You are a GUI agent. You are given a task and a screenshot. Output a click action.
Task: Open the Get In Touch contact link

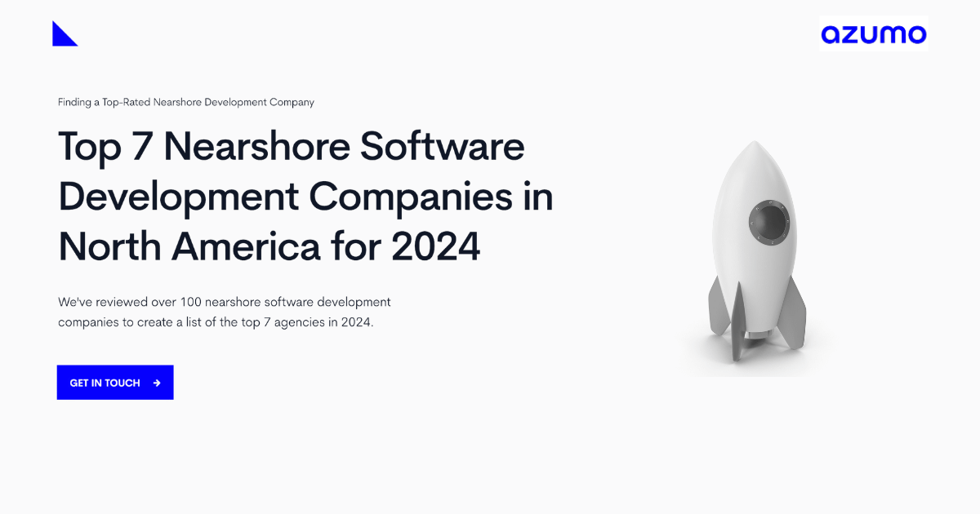[106, 382]
